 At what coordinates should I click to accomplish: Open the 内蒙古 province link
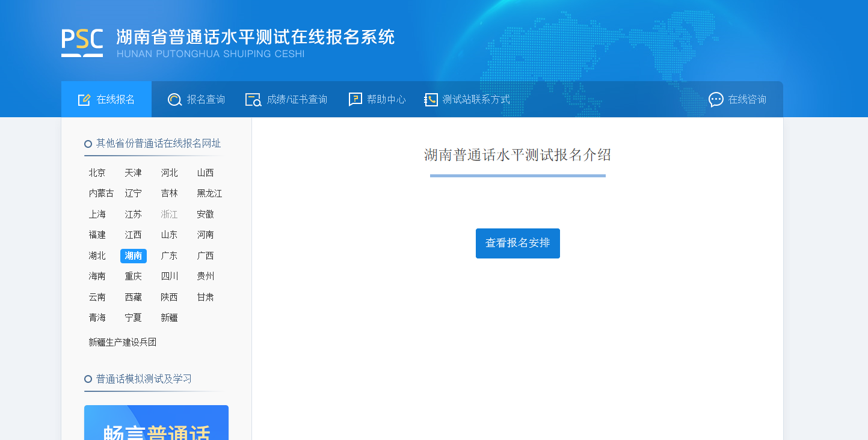pos(101,194)
